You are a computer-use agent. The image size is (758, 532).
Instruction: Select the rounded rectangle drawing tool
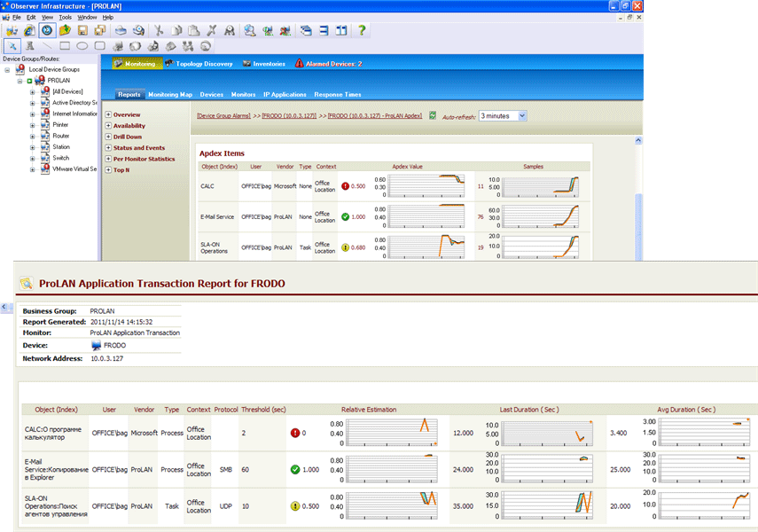tap(99, 46)
